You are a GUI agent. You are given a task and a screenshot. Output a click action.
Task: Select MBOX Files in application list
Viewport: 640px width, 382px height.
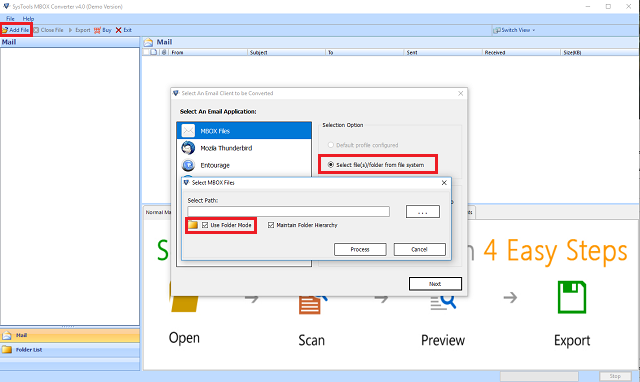tap(244, 131)
